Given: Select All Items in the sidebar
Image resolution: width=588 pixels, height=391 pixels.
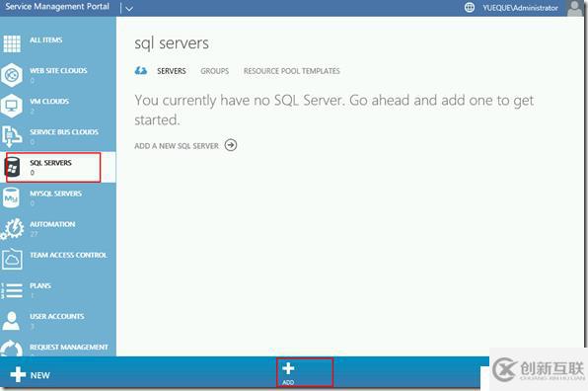Looking at the screenshot, I should click(x=46, y=39).
